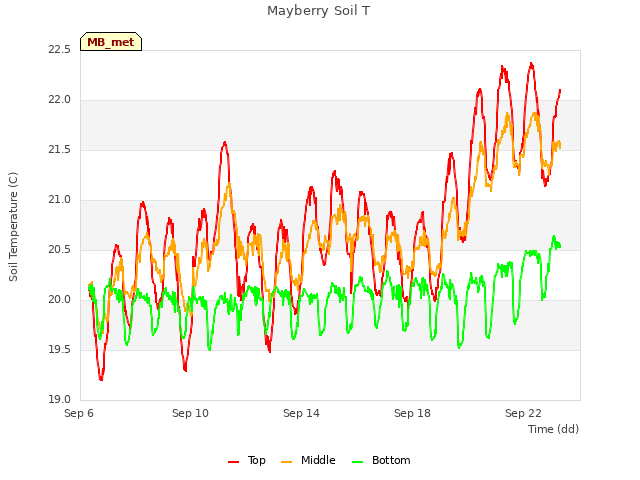Image resolution: width=640 pixels, height=480 pixels.
Task: Click the 21.0 y-axis tick label
Action: 59,200
